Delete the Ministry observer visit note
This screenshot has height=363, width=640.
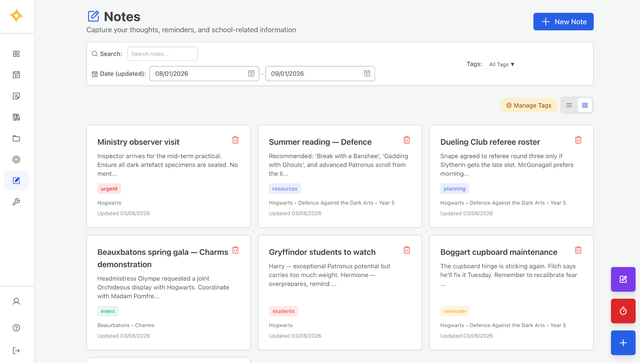point(236,140)
